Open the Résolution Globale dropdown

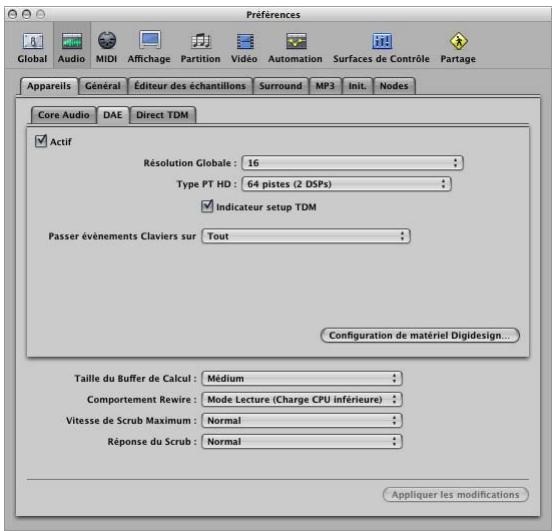coord(352,163)
